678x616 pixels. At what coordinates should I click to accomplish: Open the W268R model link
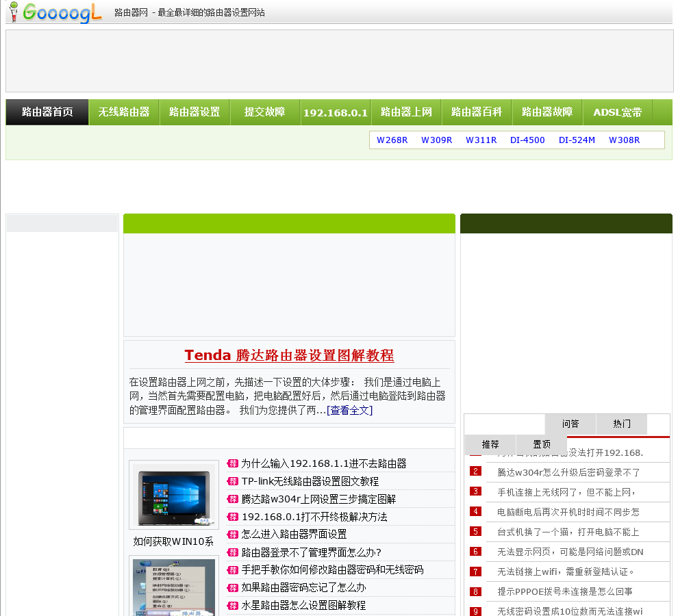click(x=392, y=140)
